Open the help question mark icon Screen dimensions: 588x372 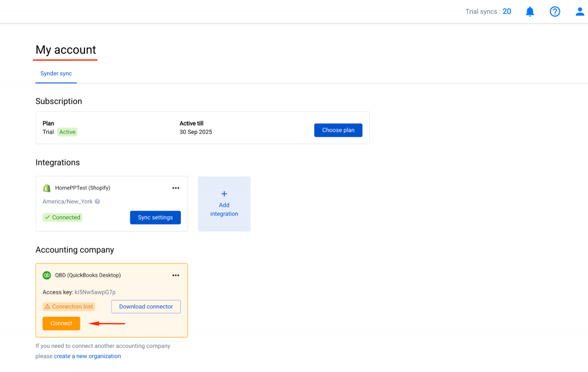(555, 11)
